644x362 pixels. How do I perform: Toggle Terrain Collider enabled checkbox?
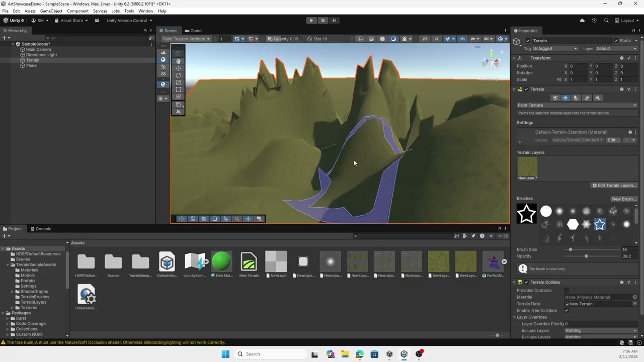526,283
